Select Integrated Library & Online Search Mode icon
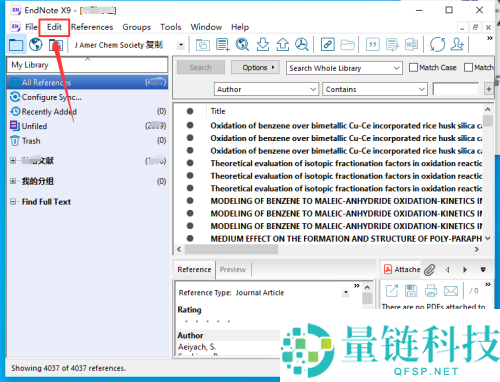The width and height of the screenshot is (500, 382). click(56, 44)
